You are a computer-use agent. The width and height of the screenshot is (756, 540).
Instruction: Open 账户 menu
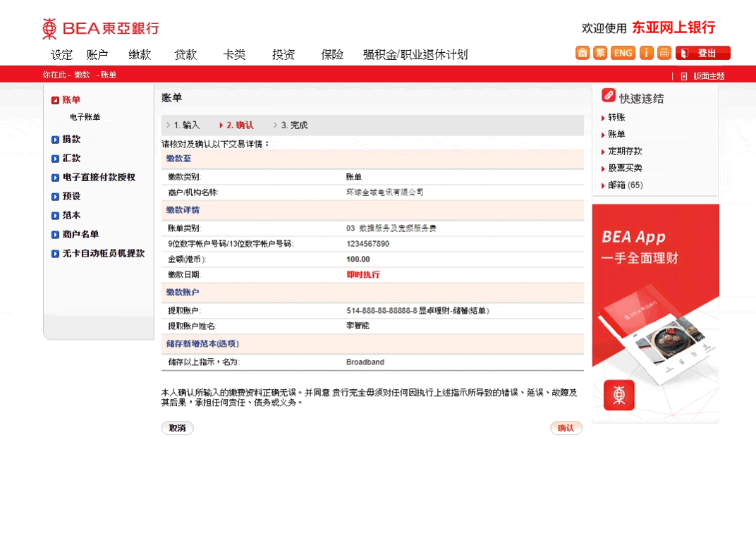click(97, 54)
